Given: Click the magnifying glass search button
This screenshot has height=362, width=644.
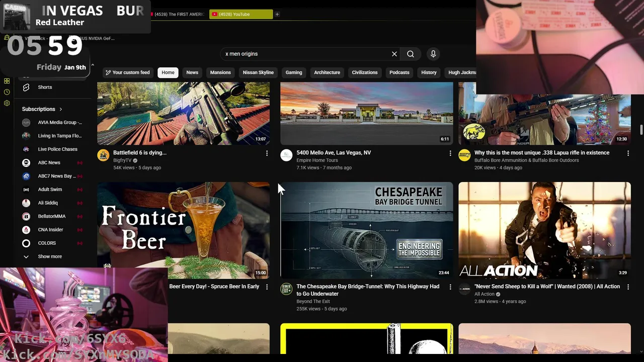Looking at the screenshot, I should pyautogui.click(x=411, y=54).
